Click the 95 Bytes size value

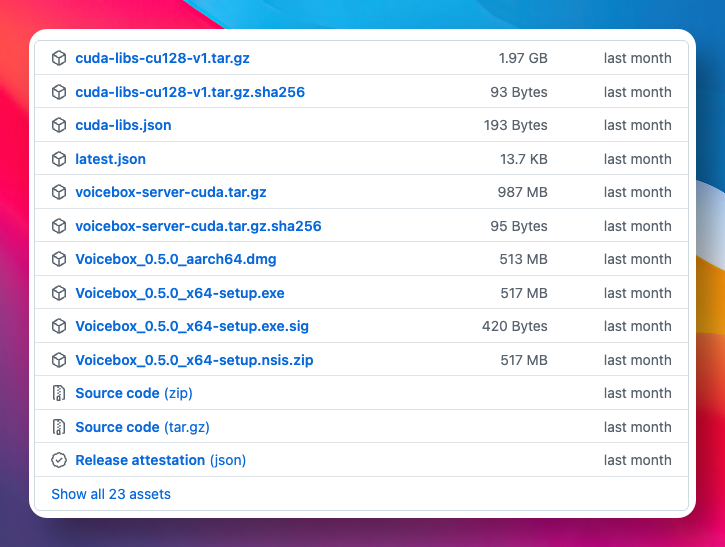pyautogui.click(x=519, y=226)
